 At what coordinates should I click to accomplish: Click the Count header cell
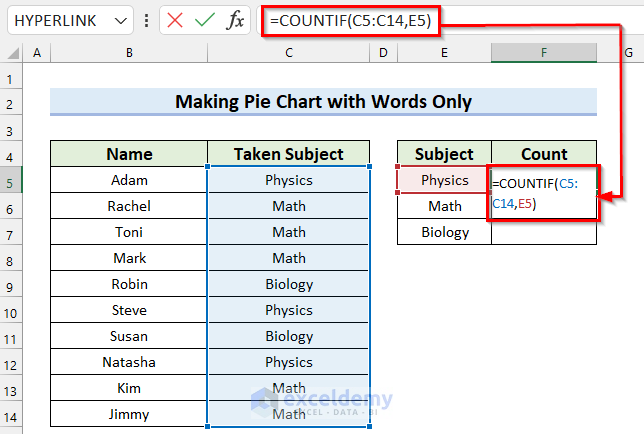[544, 154]
